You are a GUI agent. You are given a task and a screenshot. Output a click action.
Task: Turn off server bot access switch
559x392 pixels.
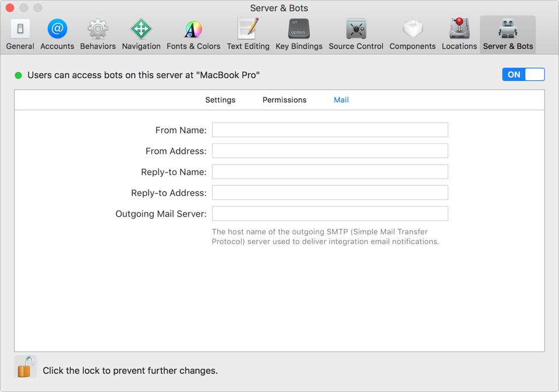click(523, 74)
